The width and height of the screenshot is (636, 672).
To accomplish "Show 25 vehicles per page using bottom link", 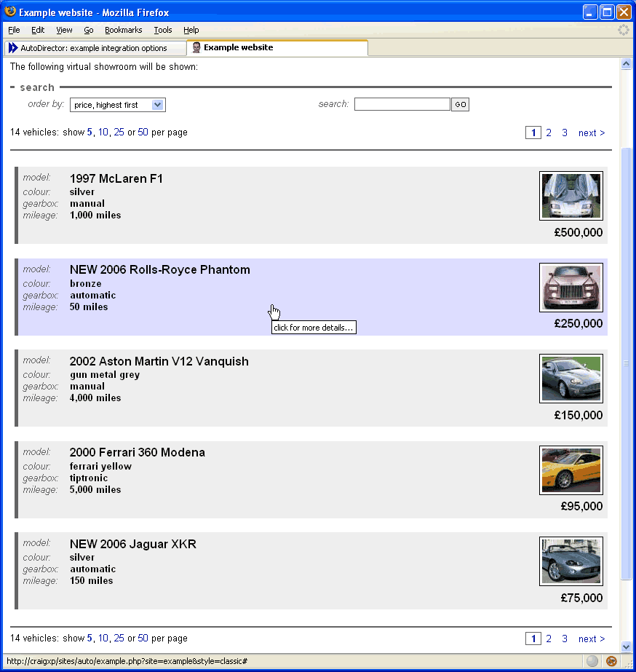I will coord(119,638).
